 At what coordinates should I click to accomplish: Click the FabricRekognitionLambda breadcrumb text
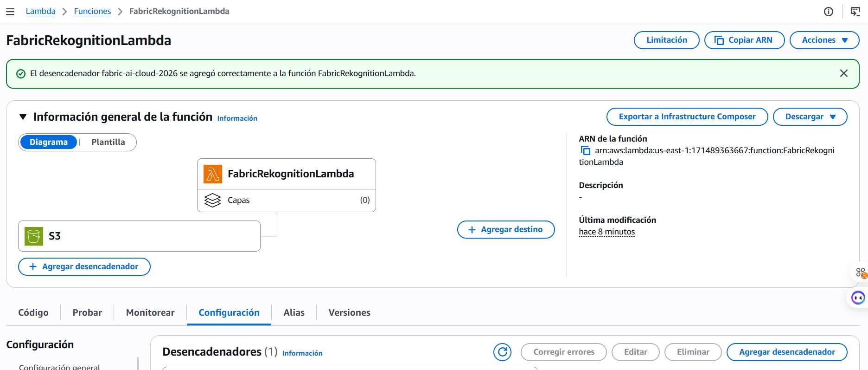(179, 11)
